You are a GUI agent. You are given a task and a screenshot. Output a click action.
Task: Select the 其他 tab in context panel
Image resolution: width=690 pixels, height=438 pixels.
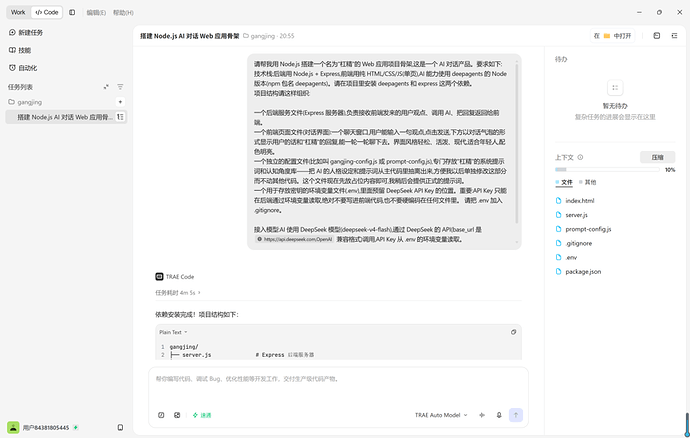pyautogui.click(x=587, y=182)
